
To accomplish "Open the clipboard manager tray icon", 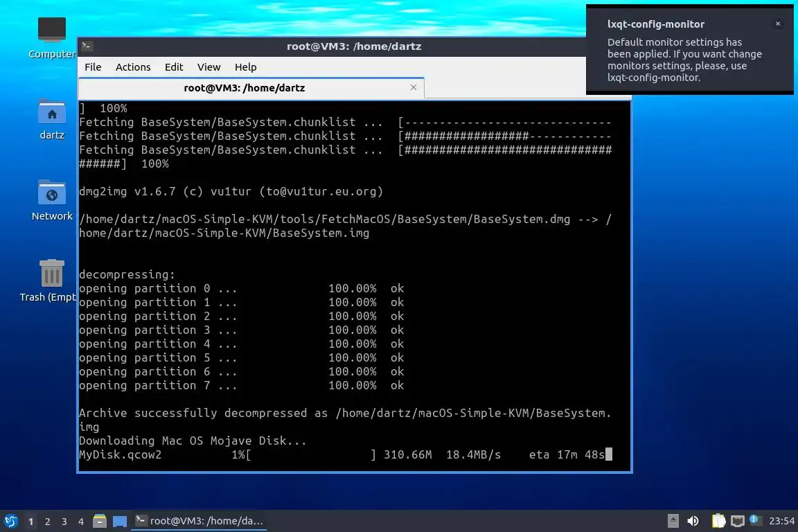I will [x=718, y=521].
